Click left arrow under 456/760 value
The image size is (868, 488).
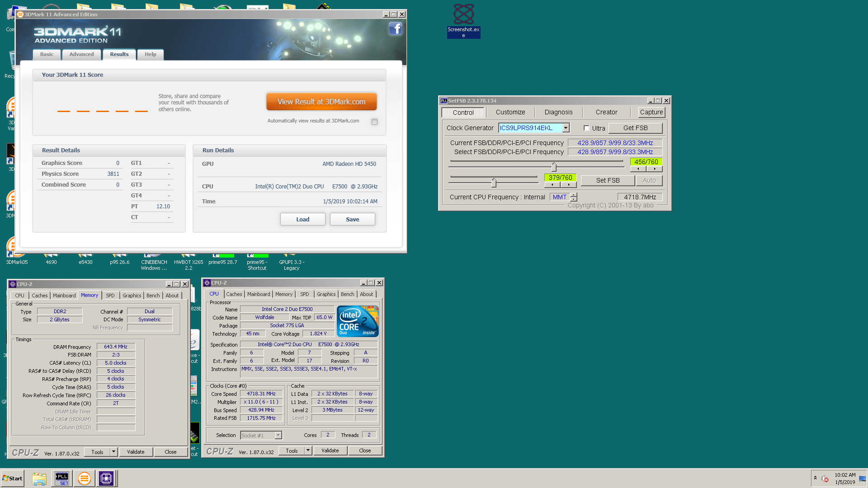click(638, 169)
